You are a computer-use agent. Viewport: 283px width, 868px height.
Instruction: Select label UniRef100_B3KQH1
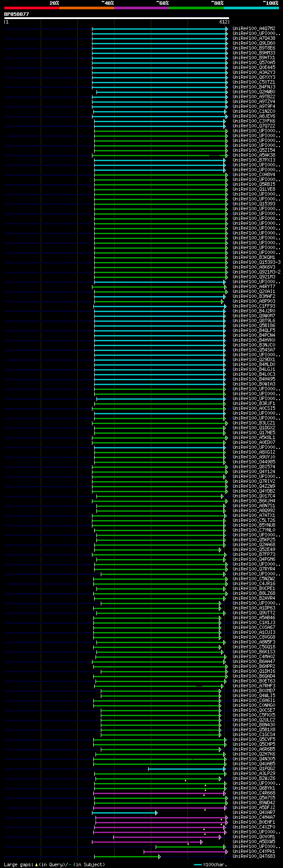254,258
